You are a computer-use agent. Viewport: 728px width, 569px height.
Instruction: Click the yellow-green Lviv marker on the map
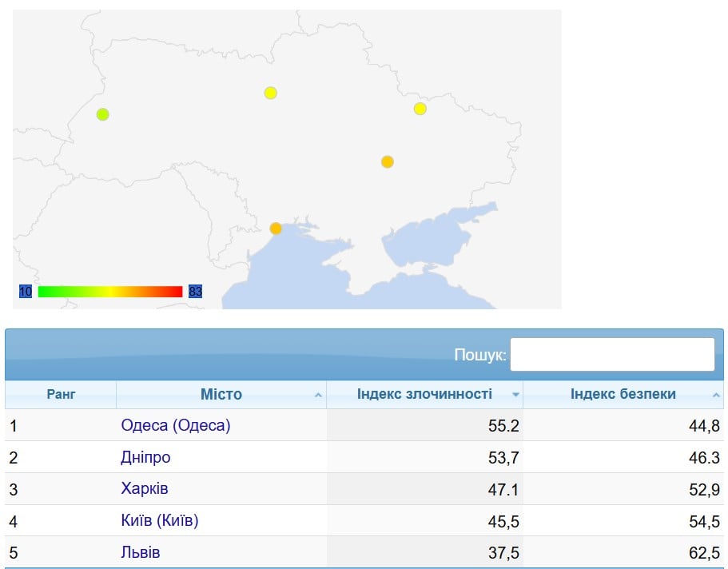tap(102, 114)
